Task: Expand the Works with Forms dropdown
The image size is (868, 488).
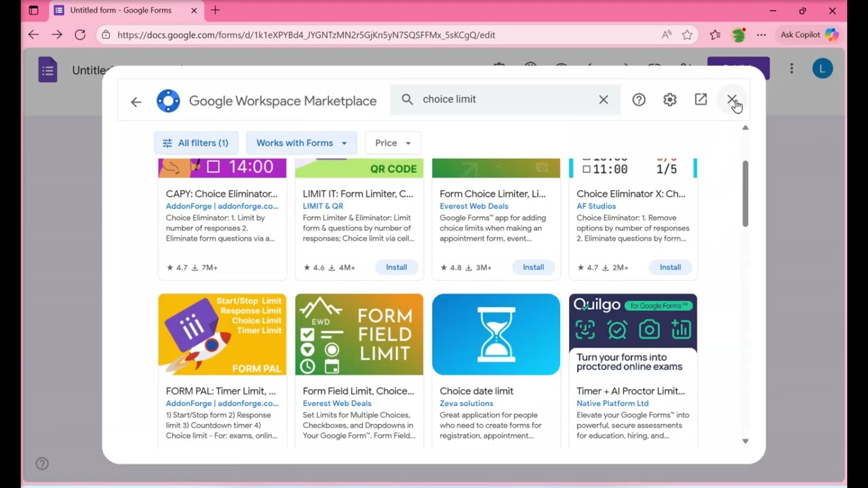Action: pos(301,143)
